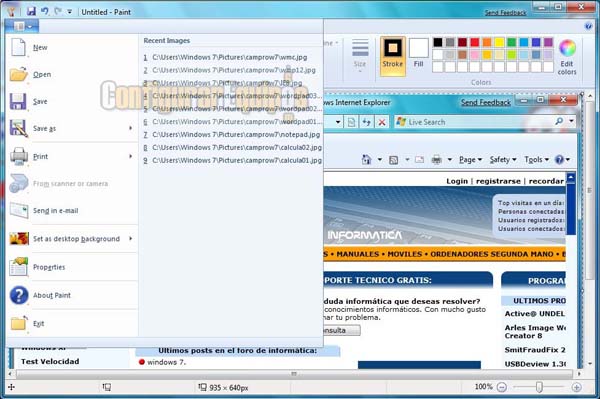Click the zoom in plus button
The width and height of the screenshot is (600, 399).
576,388
